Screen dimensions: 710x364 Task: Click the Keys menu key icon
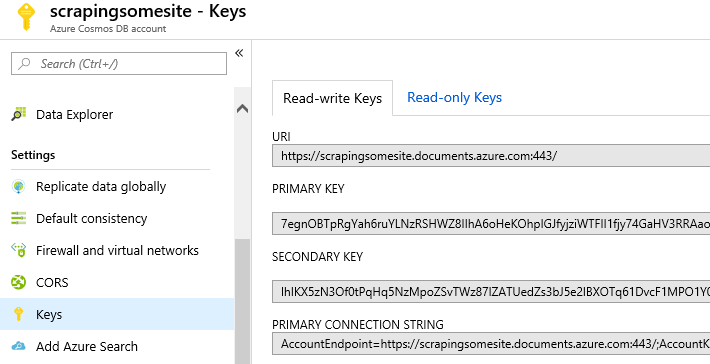pyautogui.click(x=19, y=314)
